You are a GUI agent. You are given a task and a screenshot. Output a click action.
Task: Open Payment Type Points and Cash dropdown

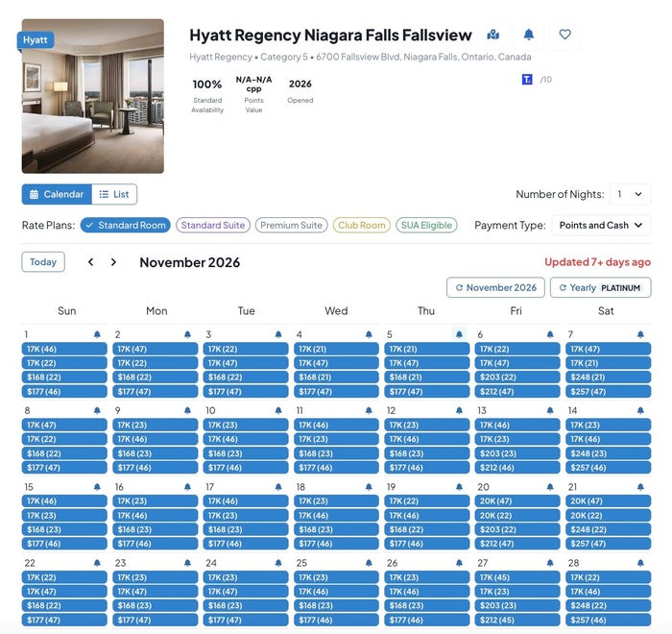coord(601,225)
